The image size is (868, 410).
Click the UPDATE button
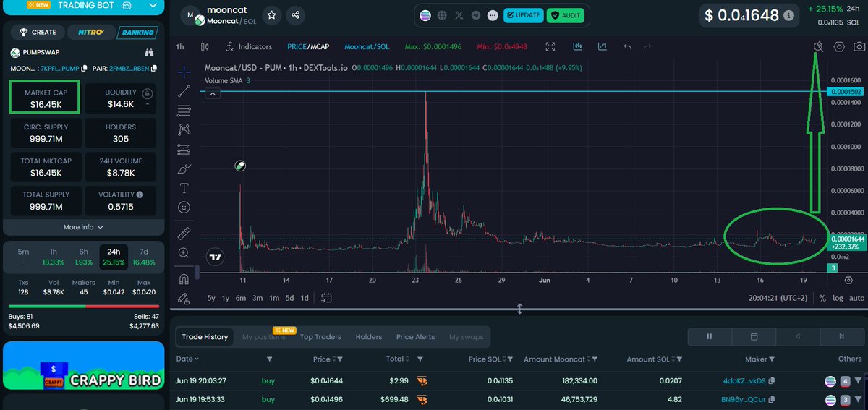pyautogui.click(x=523, y=14)
